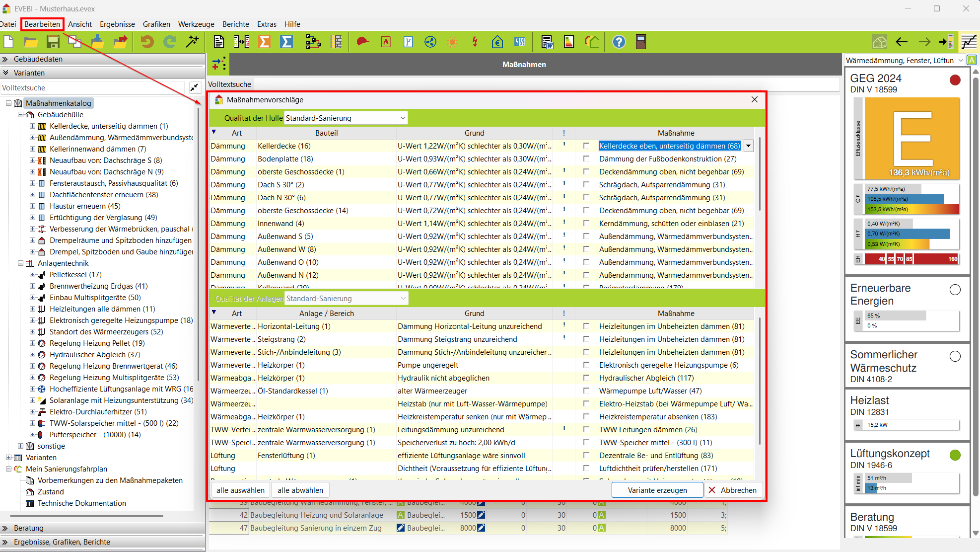This screenshot has height=552, width=980.
Task: Click the red lightning bolt icon
Action: pyautogui.click(x=475, y=42)
